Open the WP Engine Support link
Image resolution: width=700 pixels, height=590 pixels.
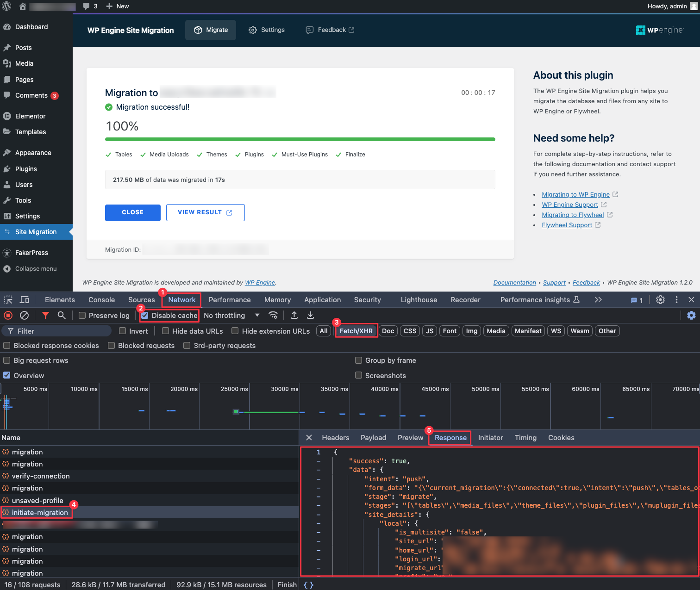point(570,205)
